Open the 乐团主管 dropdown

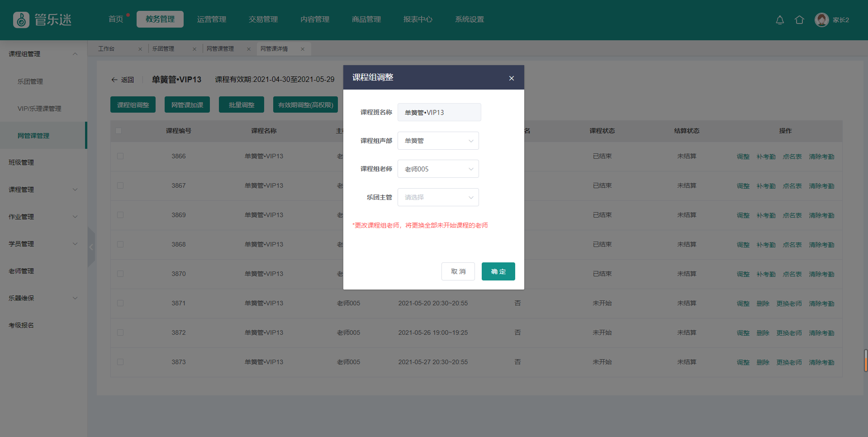(x=438, y=197)
